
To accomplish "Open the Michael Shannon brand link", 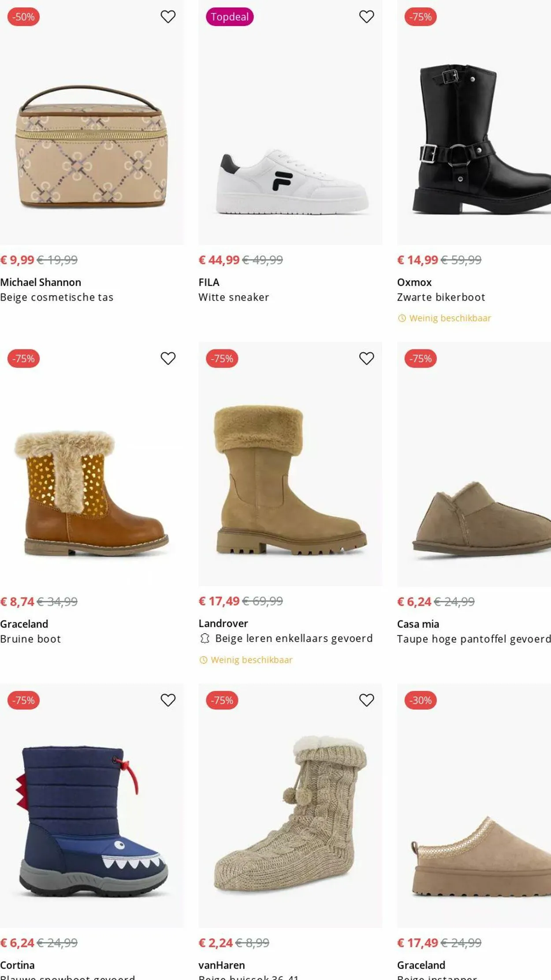I will pyautogui.click(x=41, y=282).
